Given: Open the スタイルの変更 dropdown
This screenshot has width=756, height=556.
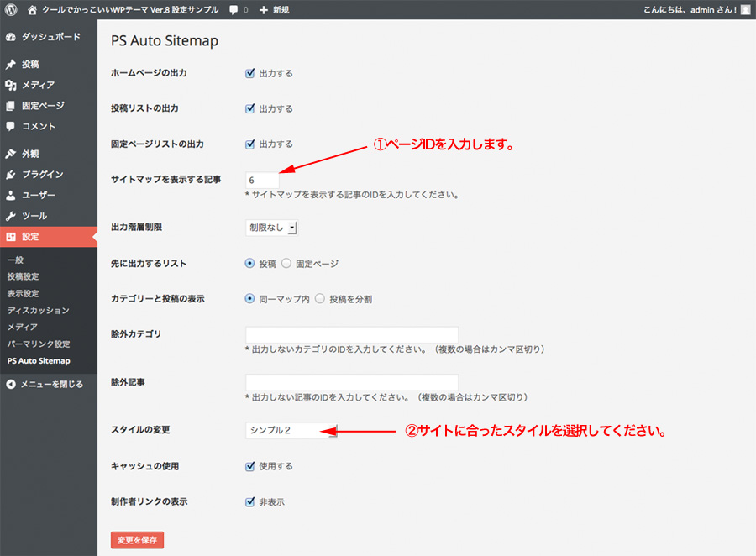Looking at the screenshot, I should pyautogui.click(x=291, y=430).
